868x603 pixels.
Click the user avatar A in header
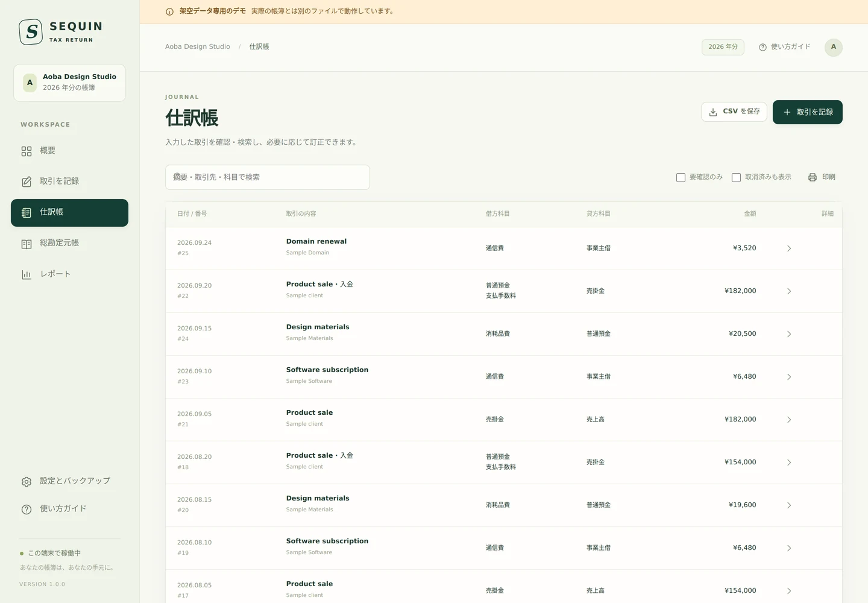(834, 47)
